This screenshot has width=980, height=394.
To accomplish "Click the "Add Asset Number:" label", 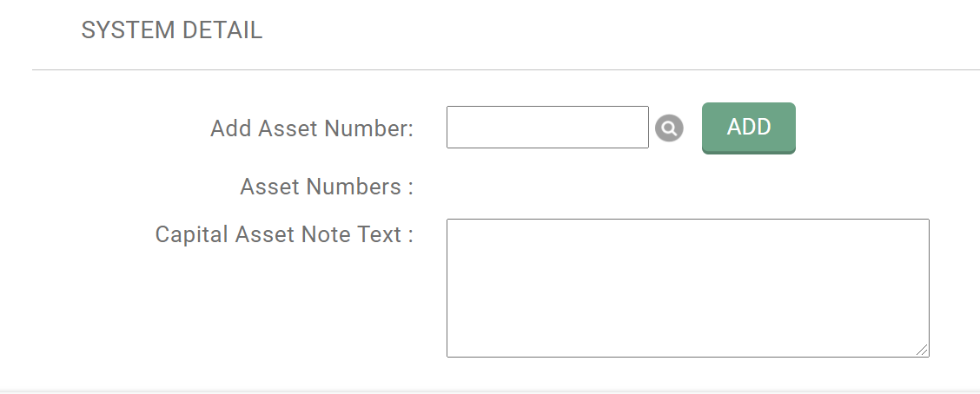I will [x=311, y=129].
